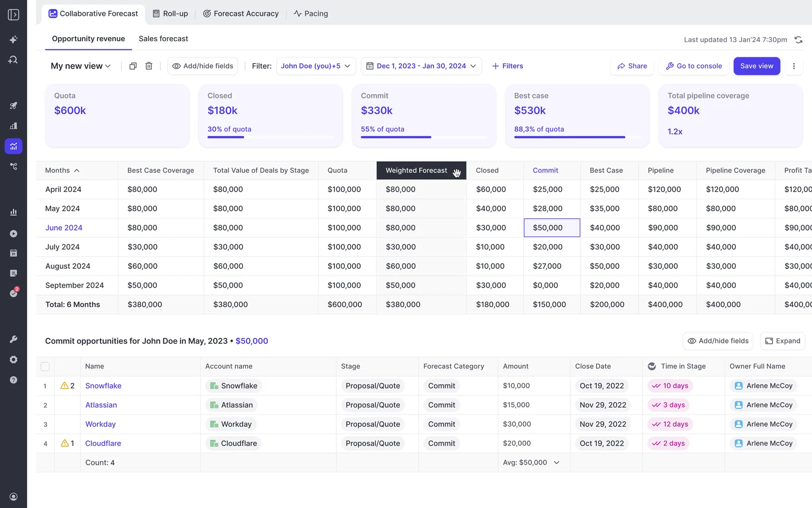Refresh the last updated data

coord(798,40)
